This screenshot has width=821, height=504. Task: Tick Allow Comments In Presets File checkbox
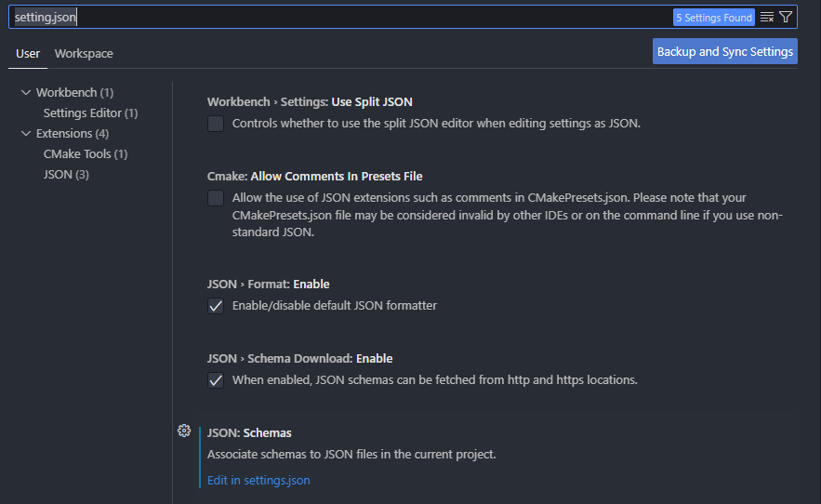(x=216, y=198)
